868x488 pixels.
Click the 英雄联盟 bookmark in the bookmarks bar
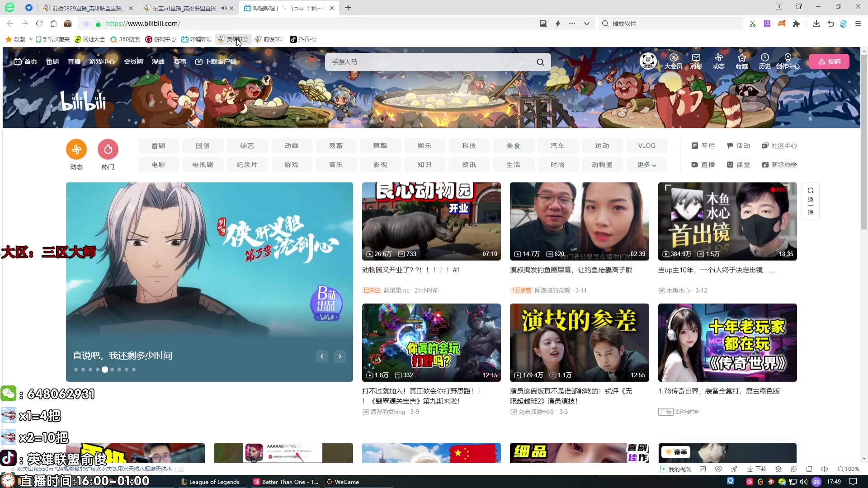pyautogui.click(x=233, y=39)
